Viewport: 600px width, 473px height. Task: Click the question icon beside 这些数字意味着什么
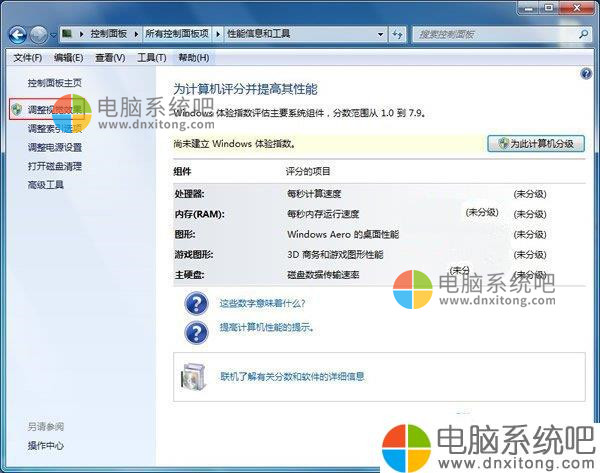(196, 303)
